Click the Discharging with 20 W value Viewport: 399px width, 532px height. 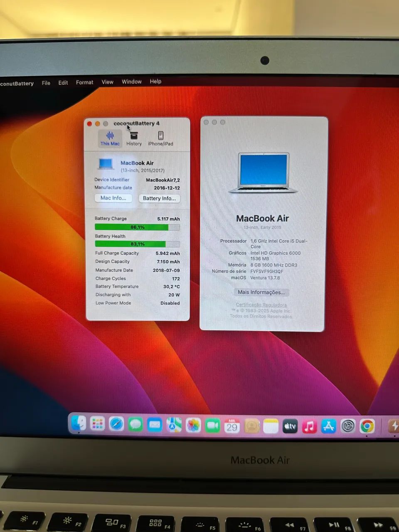(174, 295)
